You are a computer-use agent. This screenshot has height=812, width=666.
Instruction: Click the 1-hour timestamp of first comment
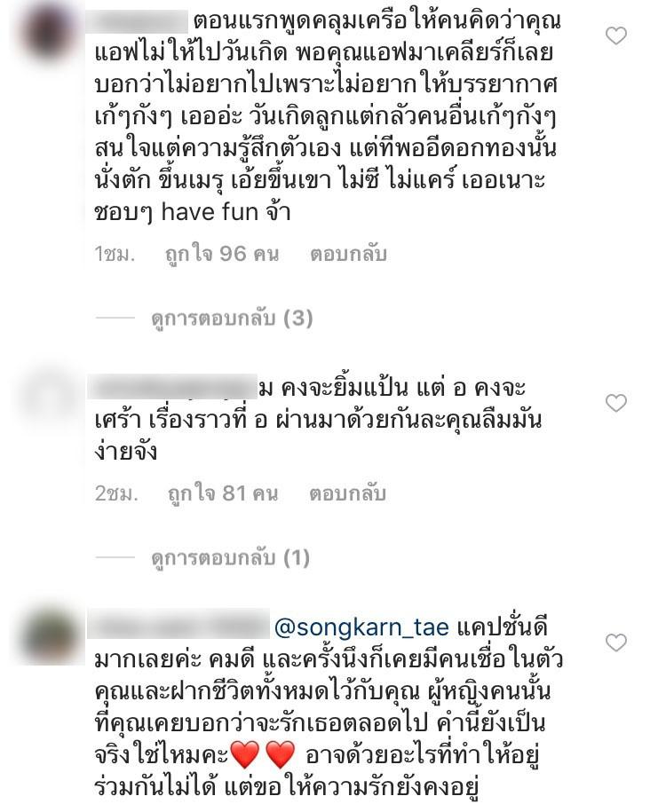coord(115,254)
